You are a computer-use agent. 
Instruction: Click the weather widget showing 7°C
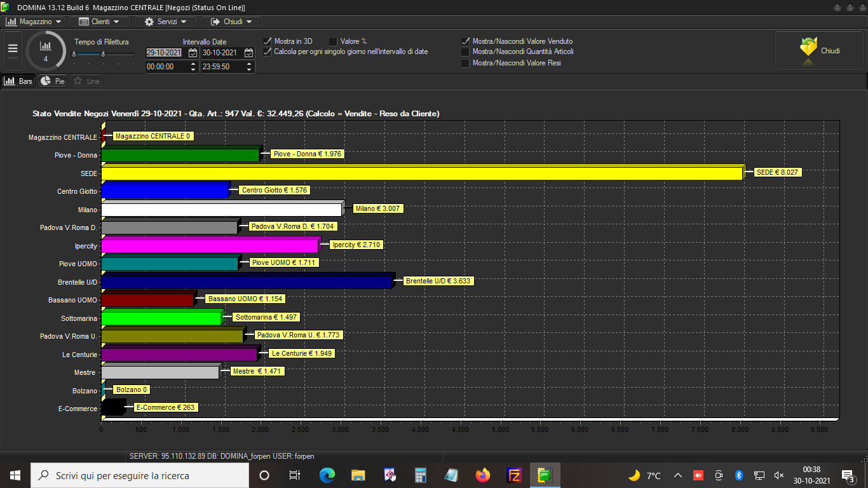[x=645, y=475]
